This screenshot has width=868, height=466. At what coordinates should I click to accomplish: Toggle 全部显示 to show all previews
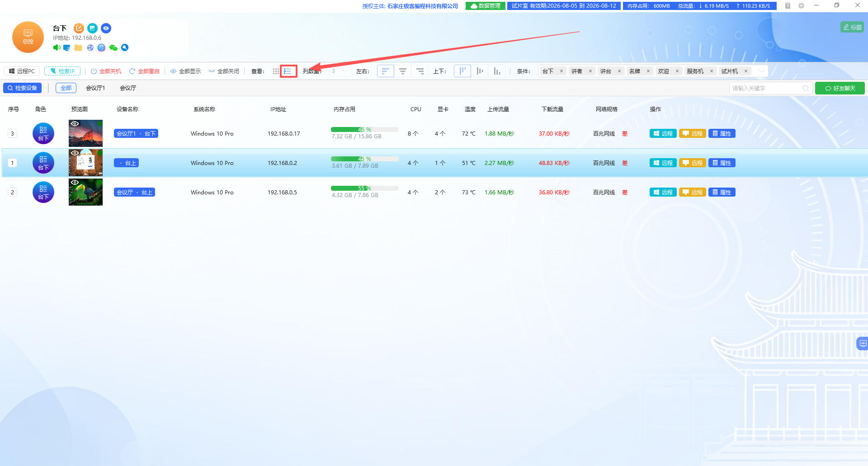click(x=185, y=71)
